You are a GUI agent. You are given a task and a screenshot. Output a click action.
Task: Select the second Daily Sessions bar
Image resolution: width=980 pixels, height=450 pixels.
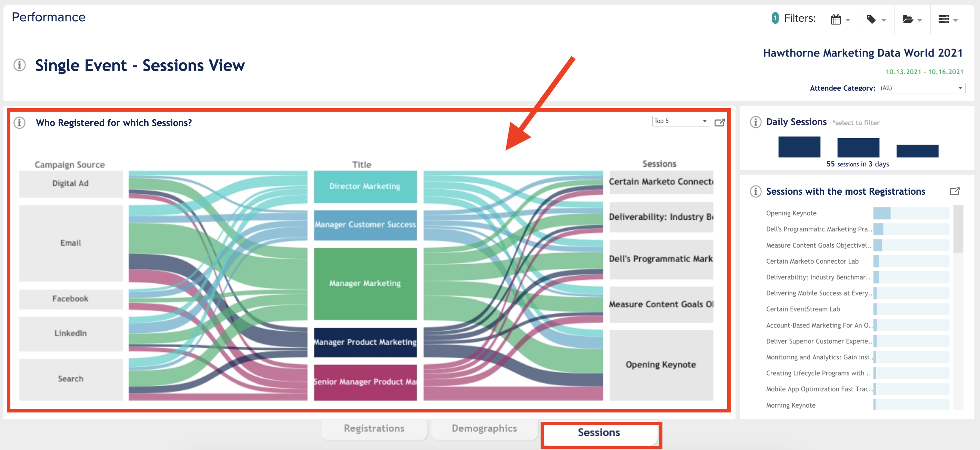click(x=858, y=147)
